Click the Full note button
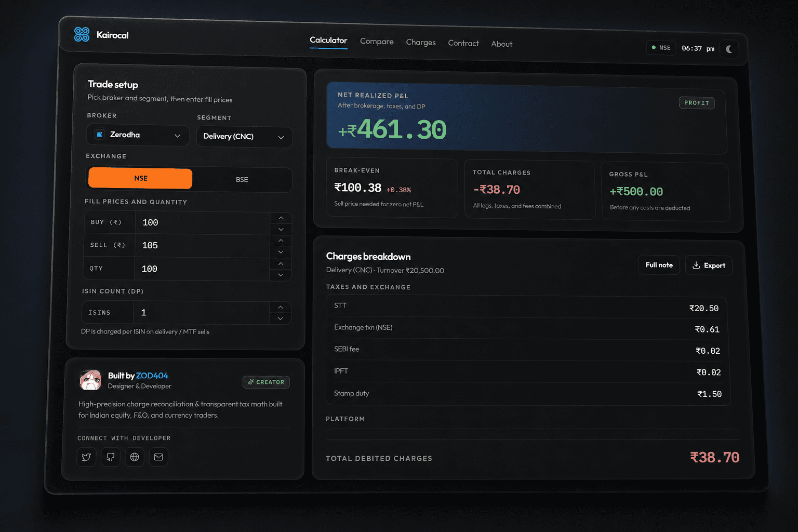This screenshot has width=798, height=532. [x=659, y=265]
